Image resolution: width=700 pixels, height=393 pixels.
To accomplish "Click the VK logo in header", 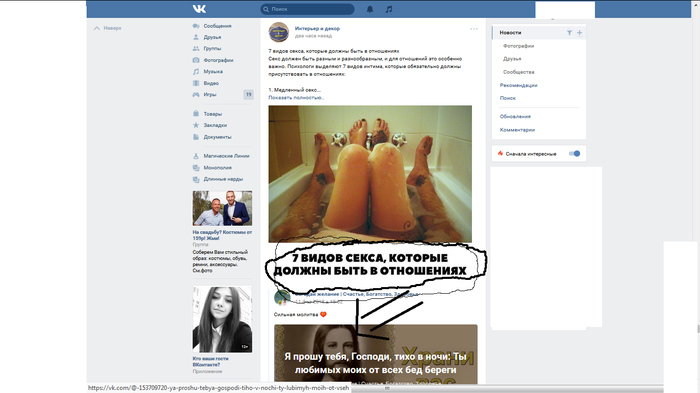I will click(x=199, y=9).
